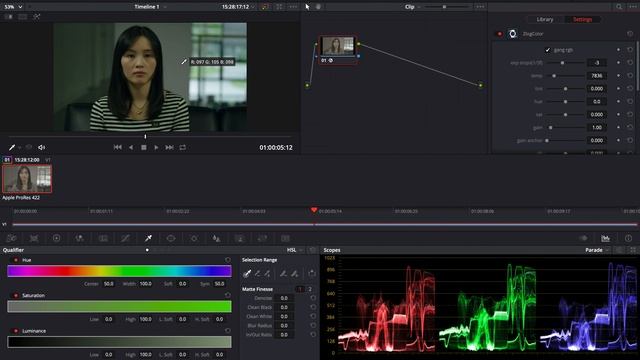Screen dimensions: 640x360
Task: Open the Power Window palette
Action: pyautogui.click(x=171, y=238)
